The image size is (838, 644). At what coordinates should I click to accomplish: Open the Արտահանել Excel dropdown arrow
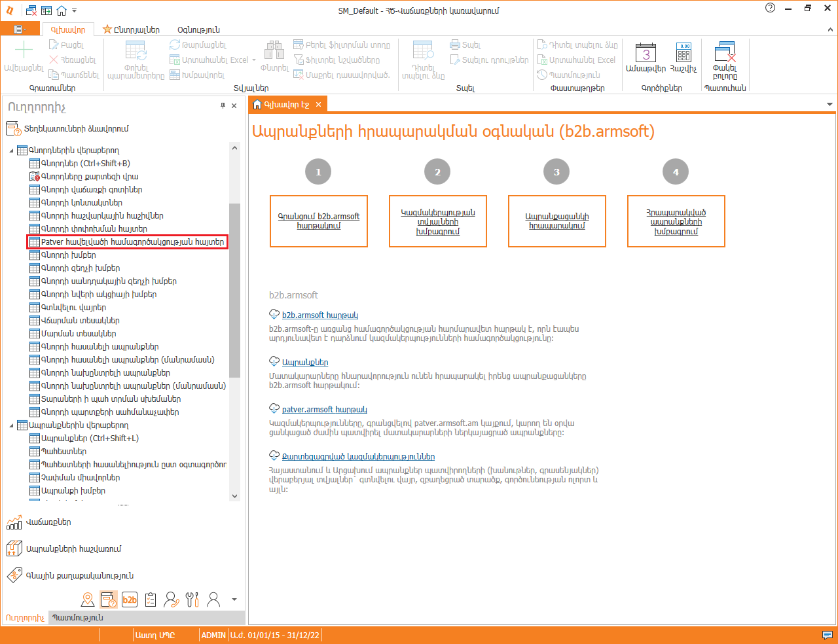254,60
